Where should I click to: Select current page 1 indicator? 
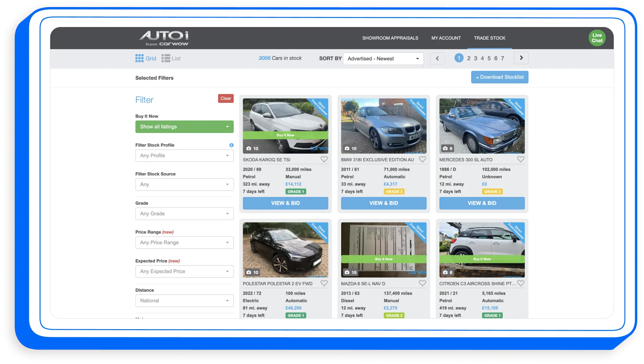459,58
